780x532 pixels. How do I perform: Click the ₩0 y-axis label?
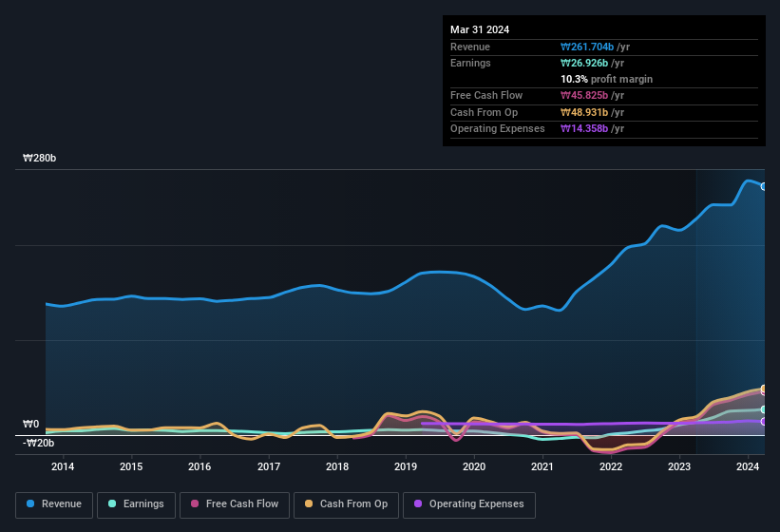click(30, 424)
